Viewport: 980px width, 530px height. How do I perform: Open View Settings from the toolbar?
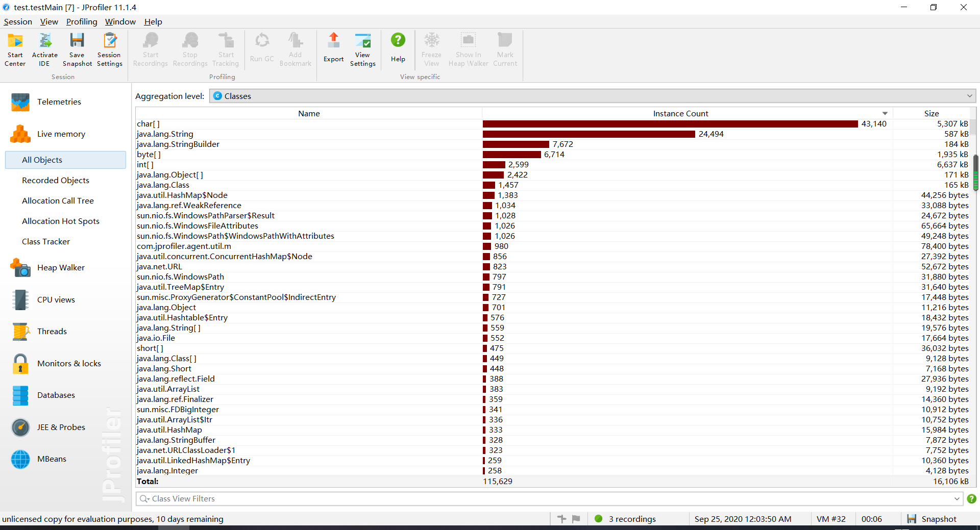point(363,49)
